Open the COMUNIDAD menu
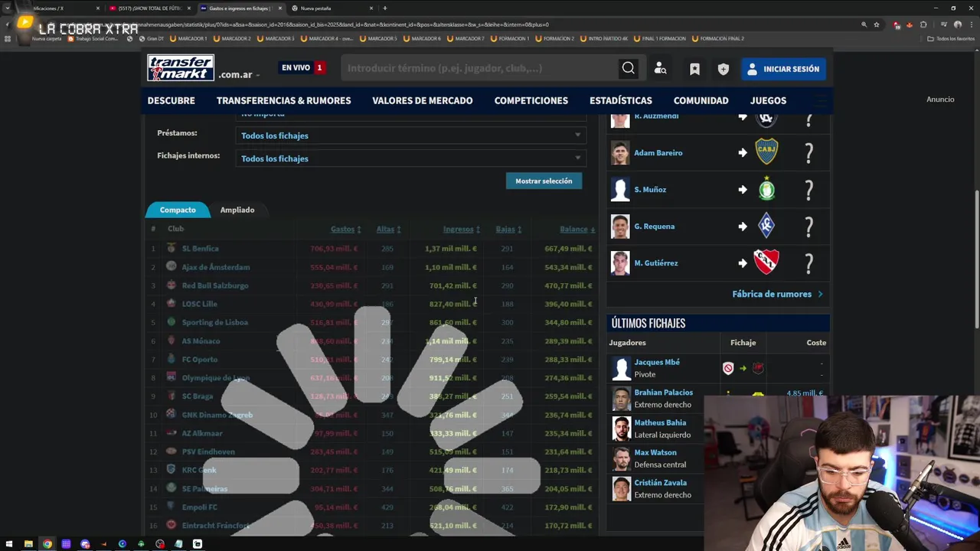Image resolution: width=980 pixels, height=551 pixels. tap(701, 100)
